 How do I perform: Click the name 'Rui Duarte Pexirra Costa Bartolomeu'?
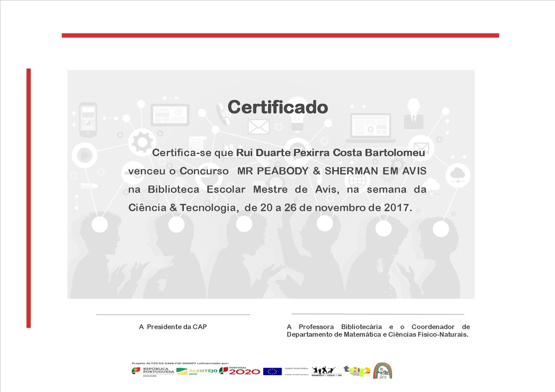(x=331, y=153)
